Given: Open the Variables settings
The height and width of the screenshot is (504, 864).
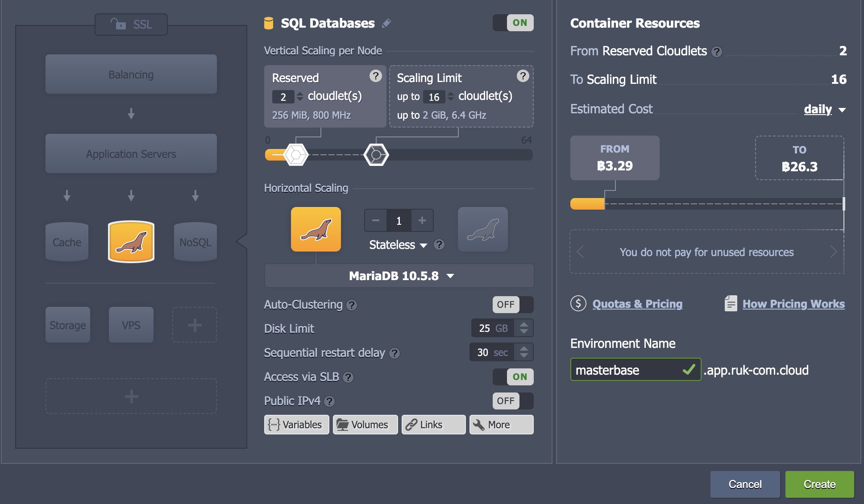Looking at the screenshot, I should tap(296, 425).
